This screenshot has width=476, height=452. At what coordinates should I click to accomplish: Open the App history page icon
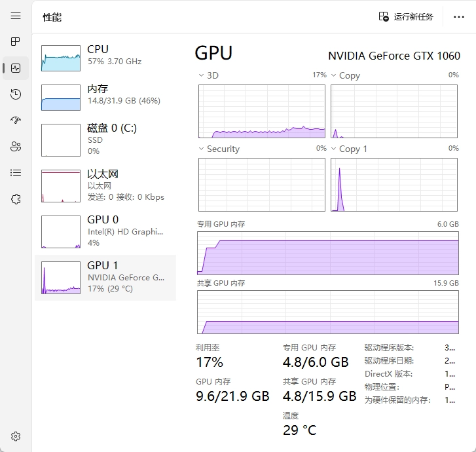[x=16, y=94]
